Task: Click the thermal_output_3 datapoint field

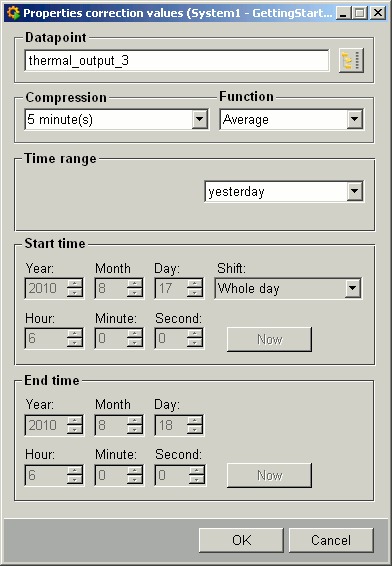Action: click(177, 61)
